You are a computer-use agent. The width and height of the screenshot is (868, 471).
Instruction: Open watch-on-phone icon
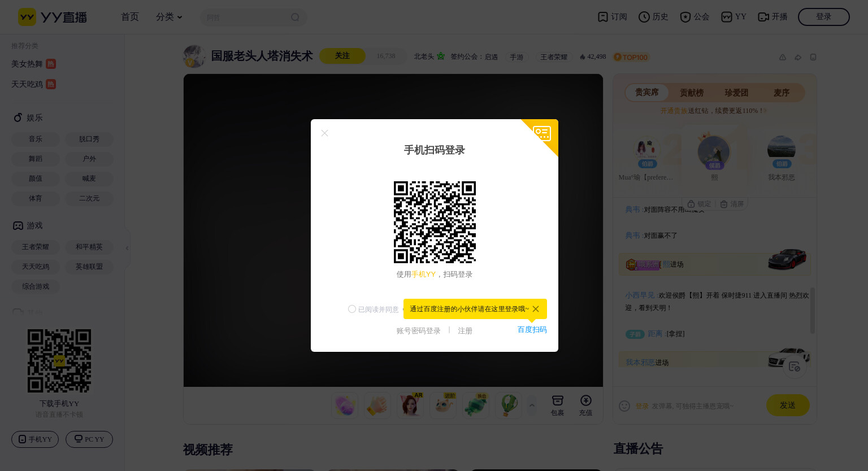(x=813, y=57)
